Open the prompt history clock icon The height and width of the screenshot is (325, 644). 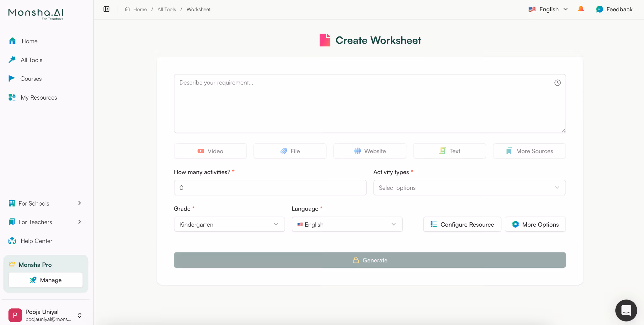click(x=557, y=83)
